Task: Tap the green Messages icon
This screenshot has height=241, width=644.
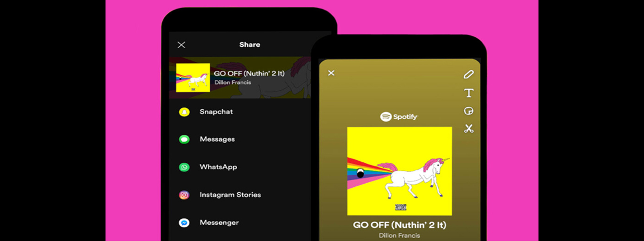Action: point(184,139)
